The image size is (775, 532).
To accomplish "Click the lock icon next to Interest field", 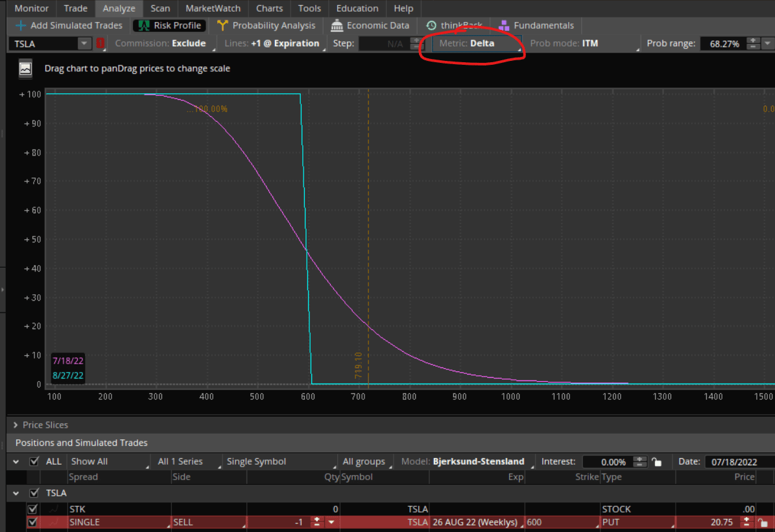I will coord(657,461).
